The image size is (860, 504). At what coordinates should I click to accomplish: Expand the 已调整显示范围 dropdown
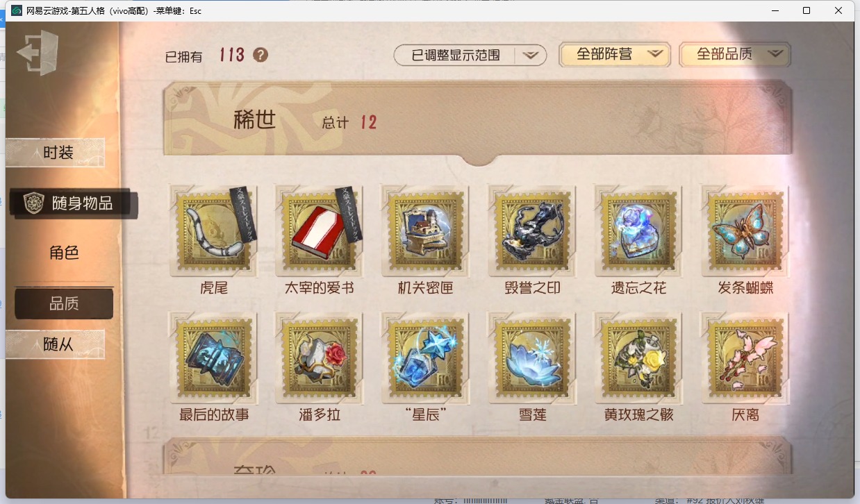tap(470, 55)
